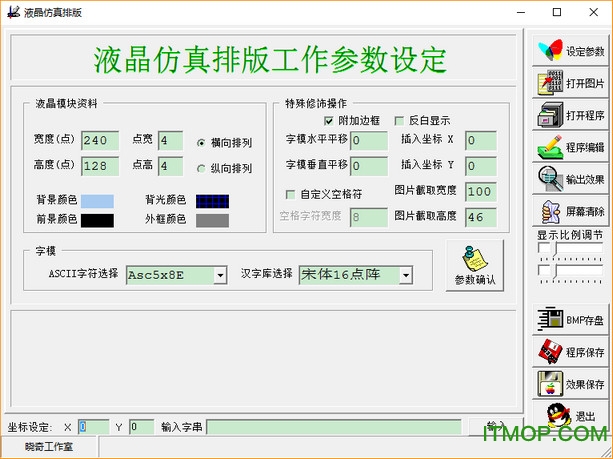Click the 空格字符宽度 field showing 8

[x=369, y=217]
